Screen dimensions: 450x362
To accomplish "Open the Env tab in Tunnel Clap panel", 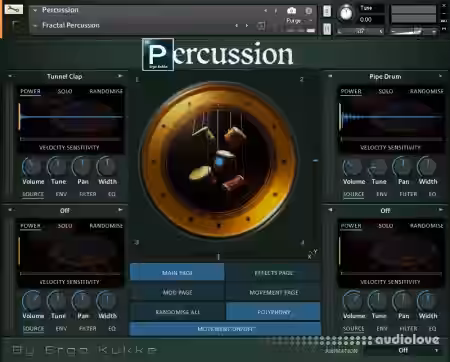I will [x=61, y=194].
